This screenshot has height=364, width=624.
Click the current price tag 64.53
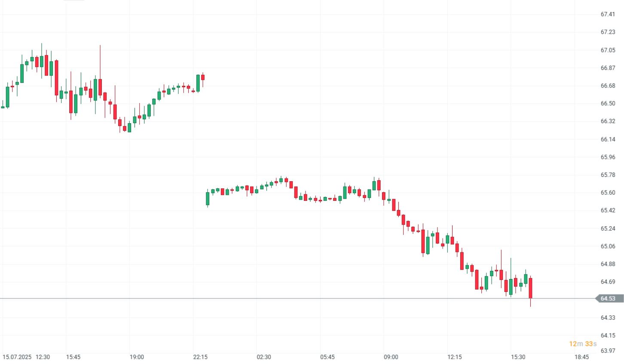tap(608, 298)
